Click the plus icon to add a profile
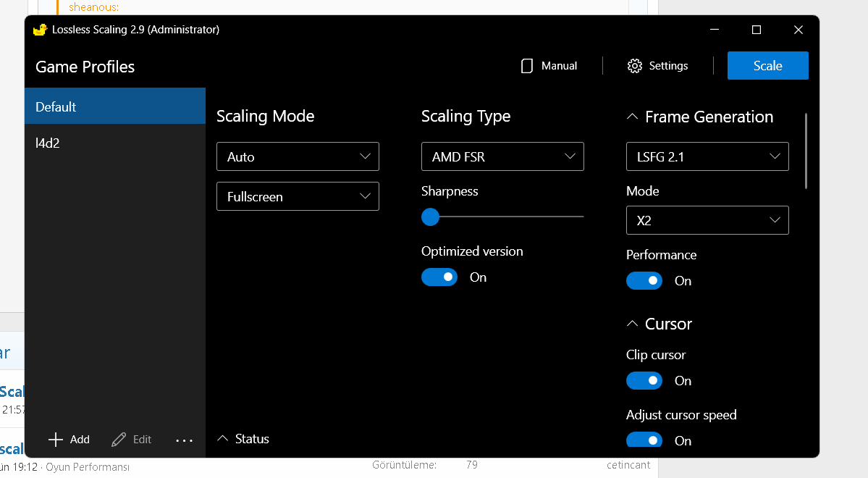The height and width of the screenshot is (478, 868). click(x=56, y=440)
